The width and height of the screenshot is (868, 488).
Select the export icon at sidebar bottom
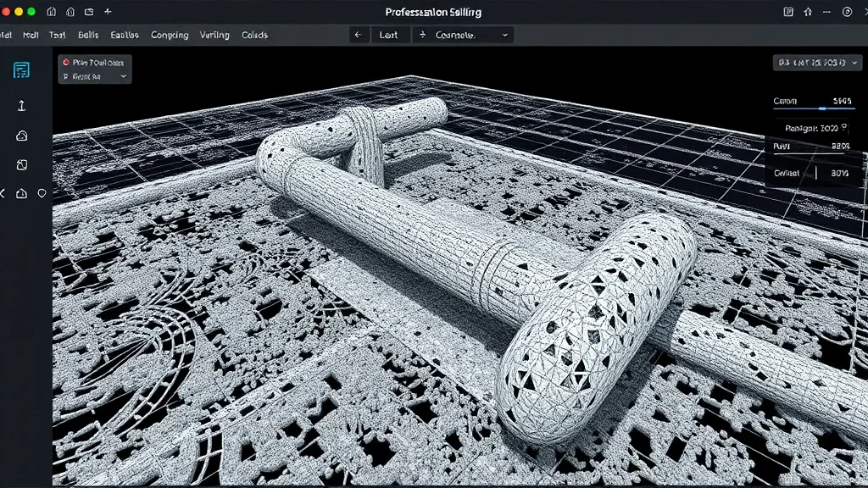[x=21, y=193]
